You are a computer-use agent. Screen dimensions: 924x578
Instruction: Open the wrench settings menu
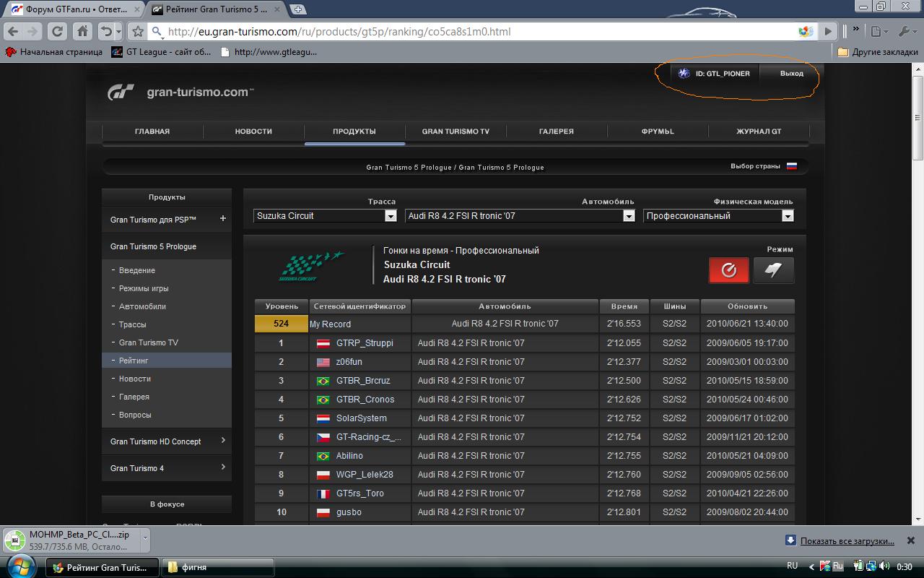click(906, 32)
